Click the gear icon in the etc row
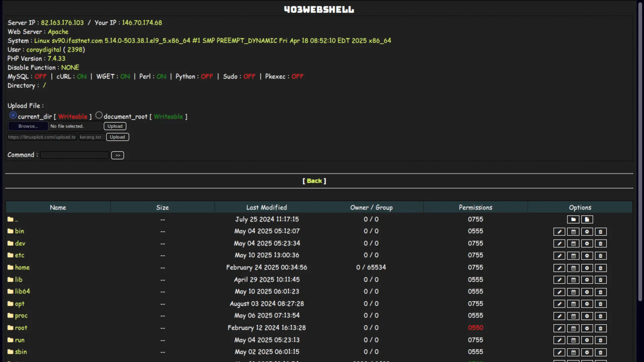 (x=587, y=256)
